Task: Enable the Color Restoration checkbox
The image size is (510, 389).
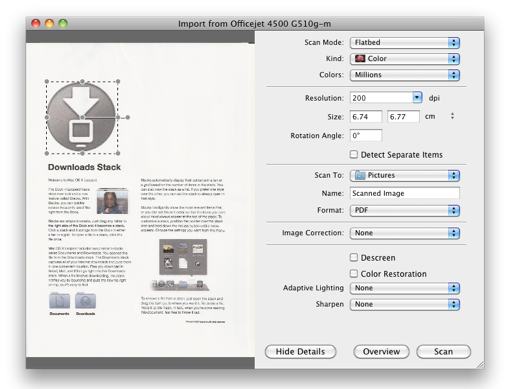Action: 354,273
